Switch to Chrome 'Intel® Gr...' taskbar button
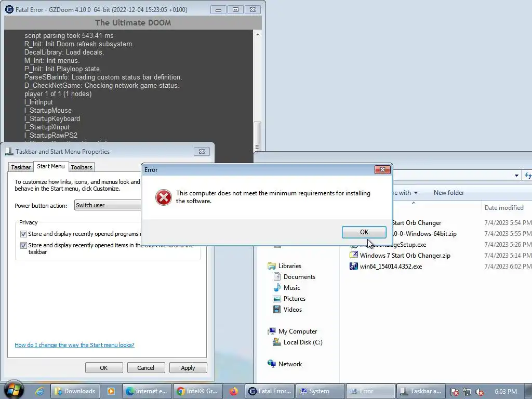 pyautogui.click(x=198, y=391)
